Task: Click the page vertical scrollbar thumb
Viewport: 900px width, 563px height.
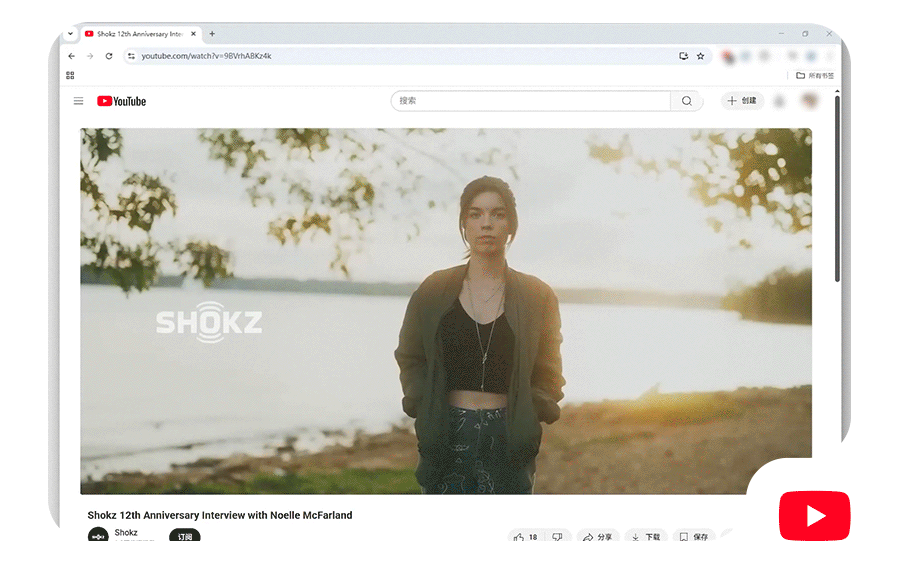Action: point(837,188)
